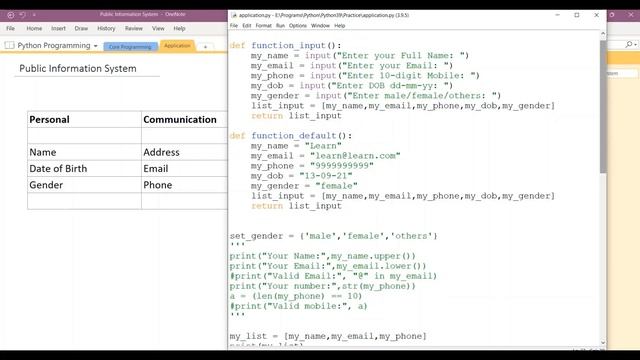Open Insert tab in OneNote
Screen dimensions: 640x360
click(58, 29)
